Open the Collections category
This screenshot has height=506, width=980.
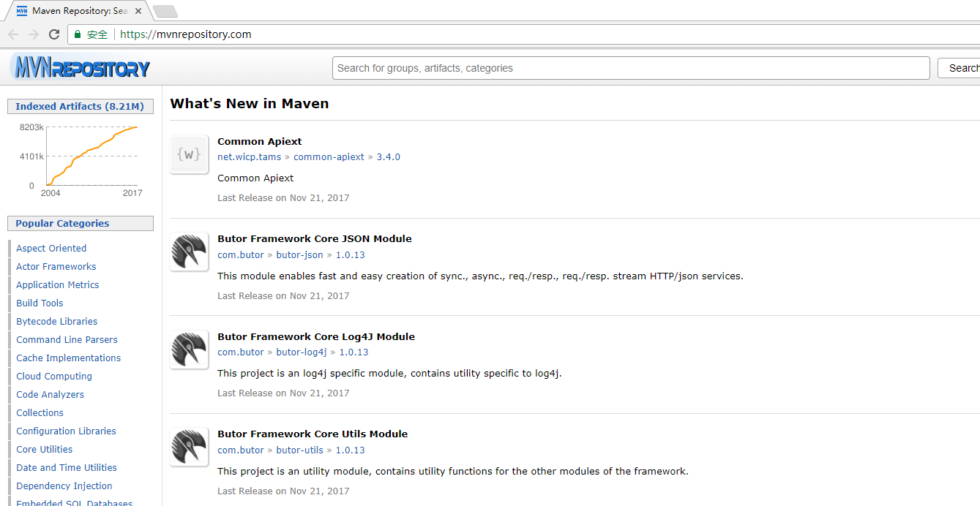(40, 413)
